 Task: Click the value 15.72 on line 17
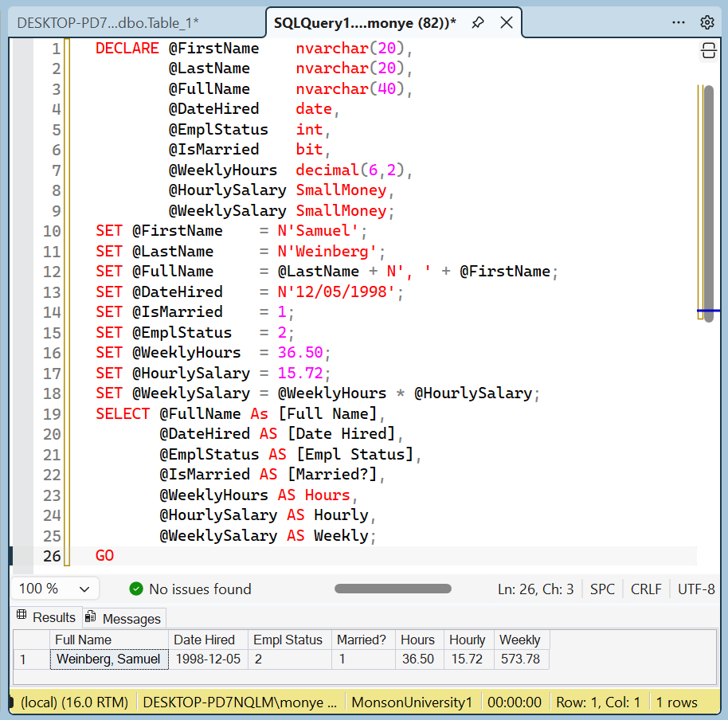(300, 373)
